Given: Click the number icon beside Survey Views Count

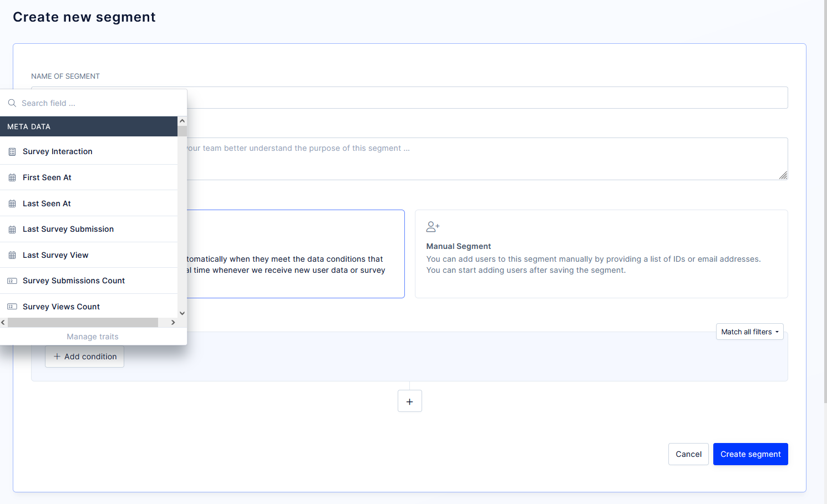Looking at the screenshot, I should 12,306.
